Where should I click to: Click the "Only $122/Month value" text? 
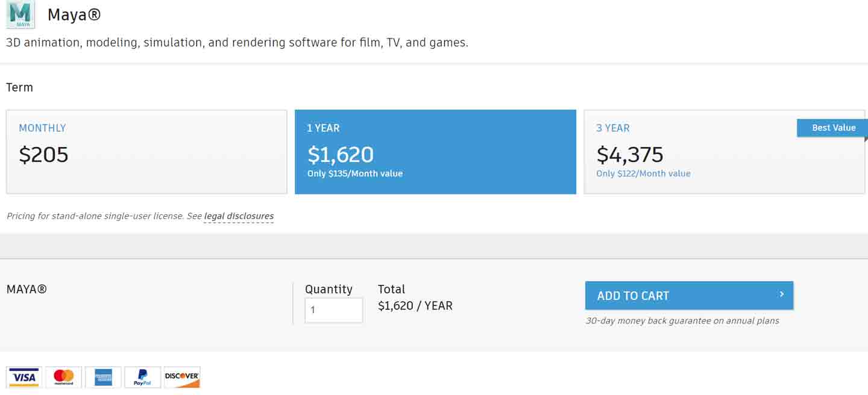(x=643, y=173)
